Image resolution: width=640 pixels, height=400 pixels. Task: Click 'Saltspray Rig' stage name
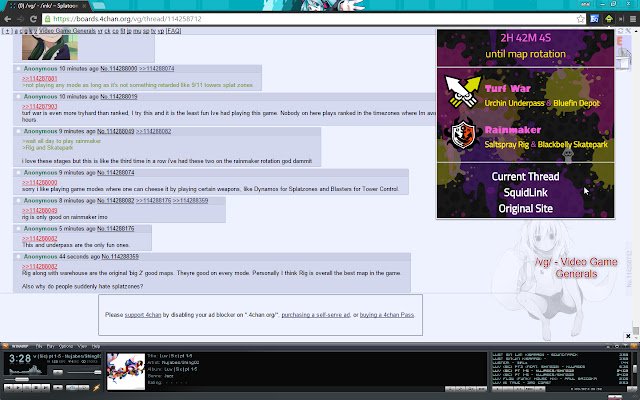(507, 144)
